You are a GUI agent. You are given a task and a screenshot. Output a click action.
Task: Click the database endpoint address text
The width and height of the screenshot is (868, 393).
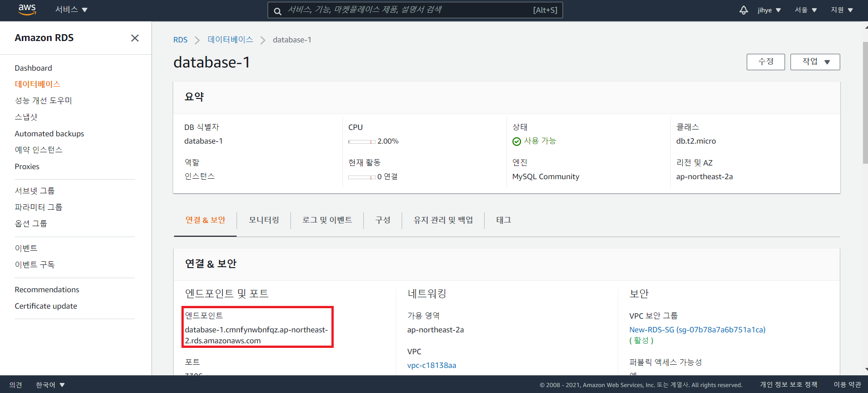pos(256,335)
